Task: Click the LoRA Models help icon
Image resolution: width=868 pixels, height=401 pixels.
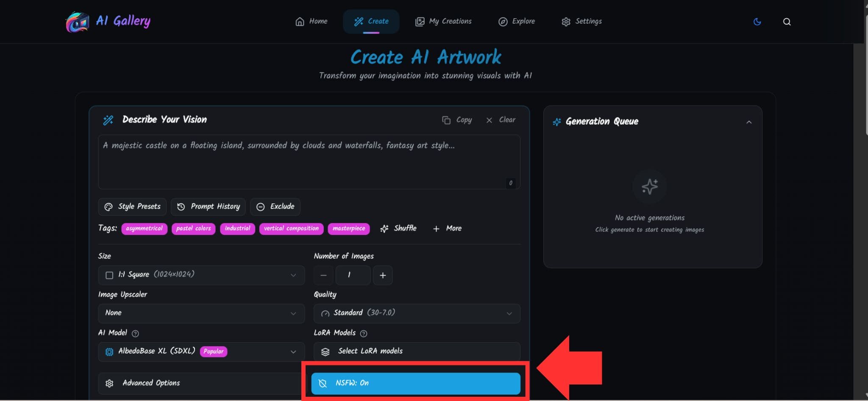Action: point(363,334)
